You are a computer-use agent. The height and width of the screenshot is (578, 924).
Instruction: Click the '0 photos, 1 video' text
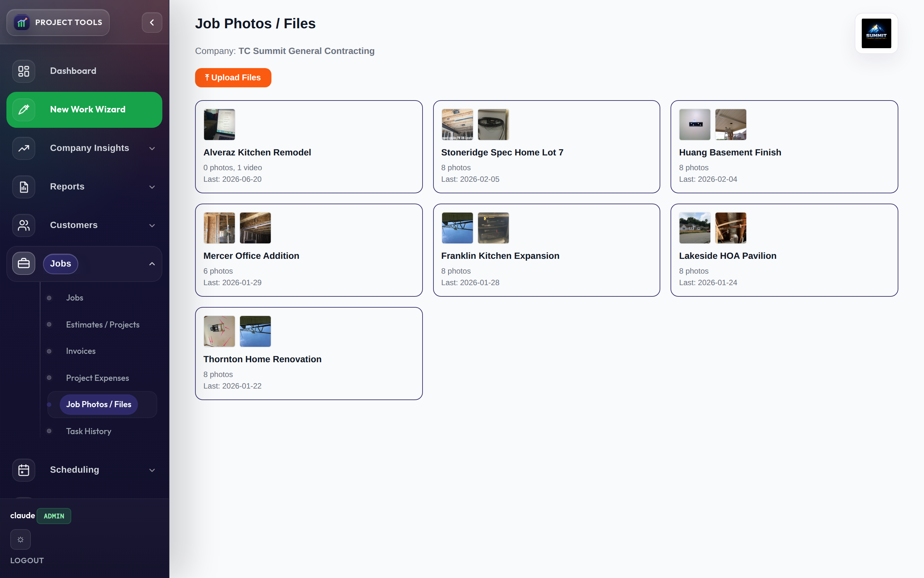[x=233, y=168]
